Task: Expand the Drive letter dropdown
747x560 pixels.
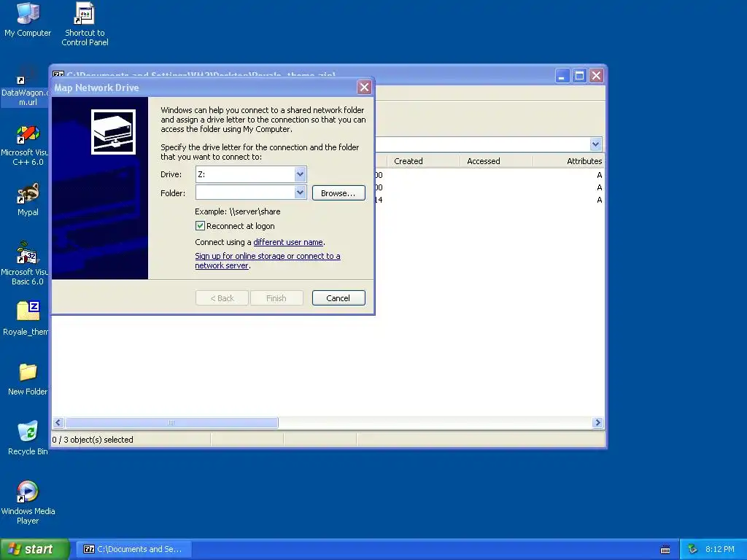Action: pos(300,174)
